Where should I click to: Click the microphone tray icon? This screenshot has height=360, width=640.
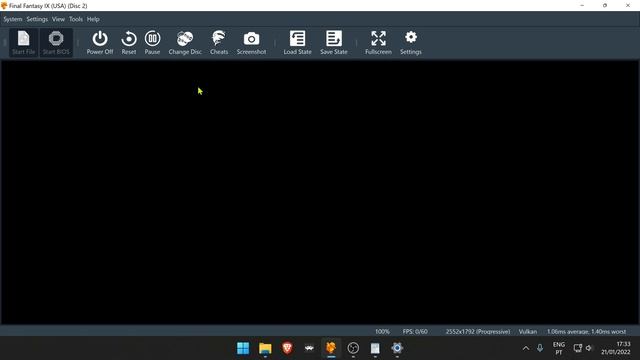coord(540,348)
